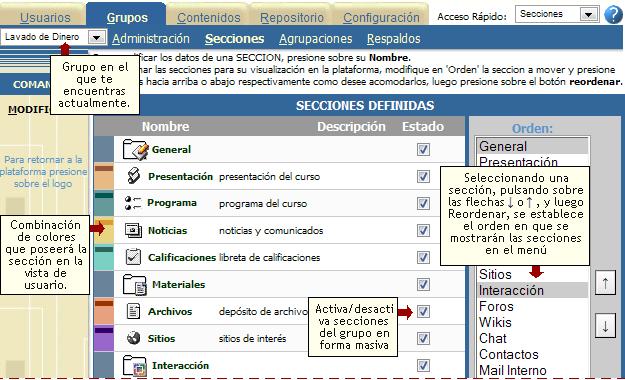625x380 pixels.
Task: Click the Materiales folder icon
Action: pos(135,284)
